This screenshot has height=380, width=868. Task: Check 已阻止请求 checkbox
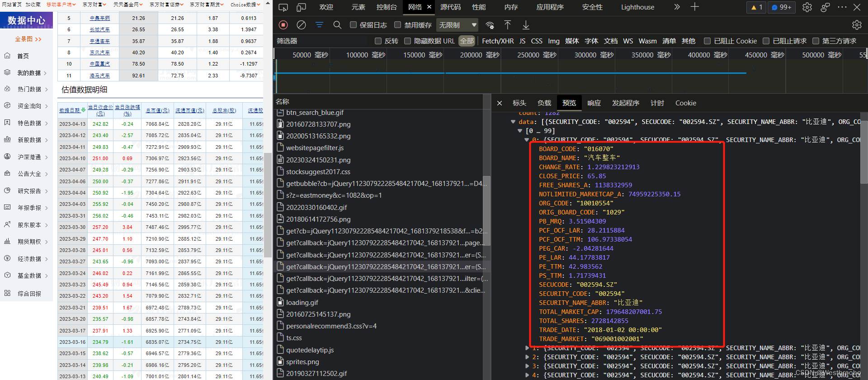[766, 41]
